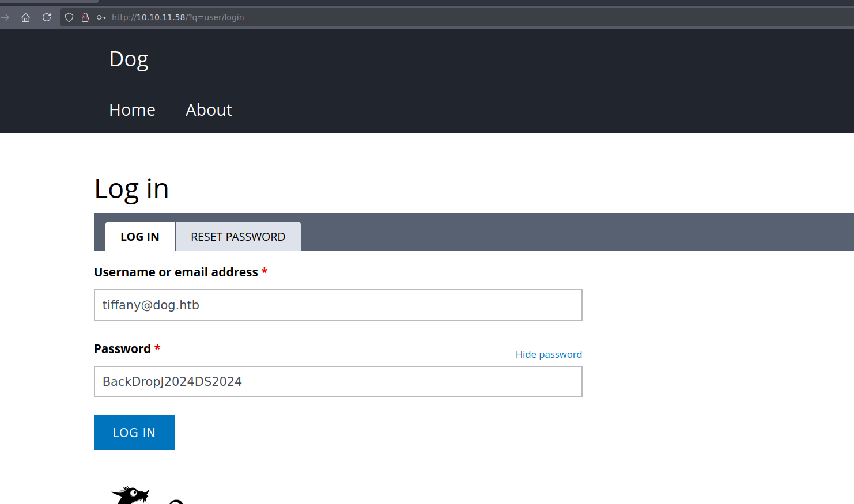Click the insecure connection padlock icon

tap(85, 17)
